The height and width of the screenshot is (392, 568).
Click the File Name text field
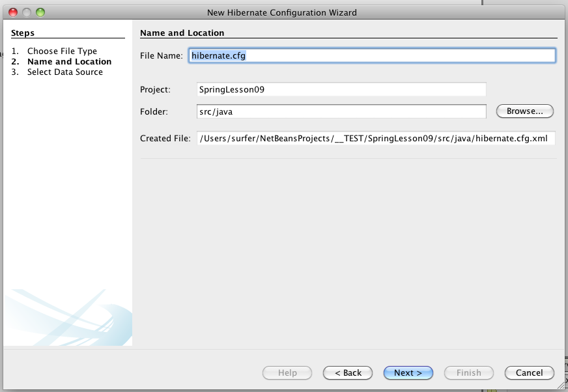(372, 56)
